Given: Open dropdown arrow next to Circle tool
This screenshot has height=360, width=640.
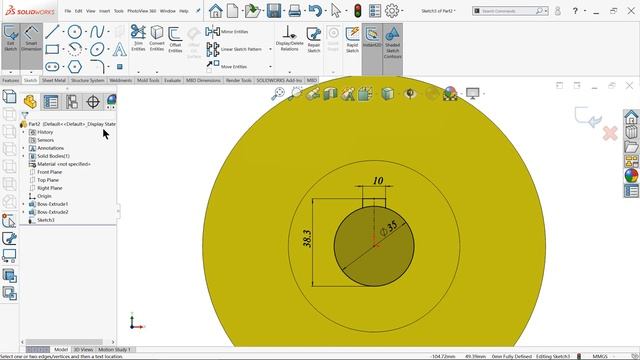Looking at the screenshot, I should 86,32.
